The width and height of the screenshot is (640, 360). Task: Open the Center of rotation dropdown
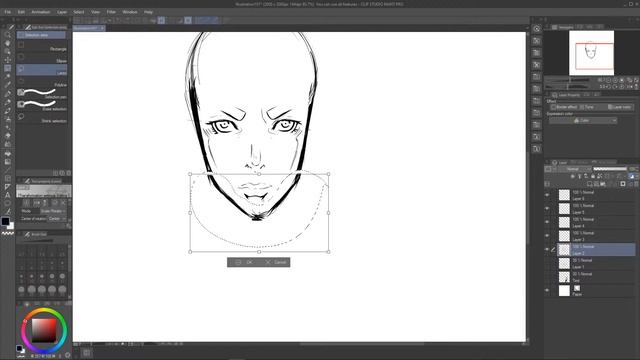tap(57, 219)
